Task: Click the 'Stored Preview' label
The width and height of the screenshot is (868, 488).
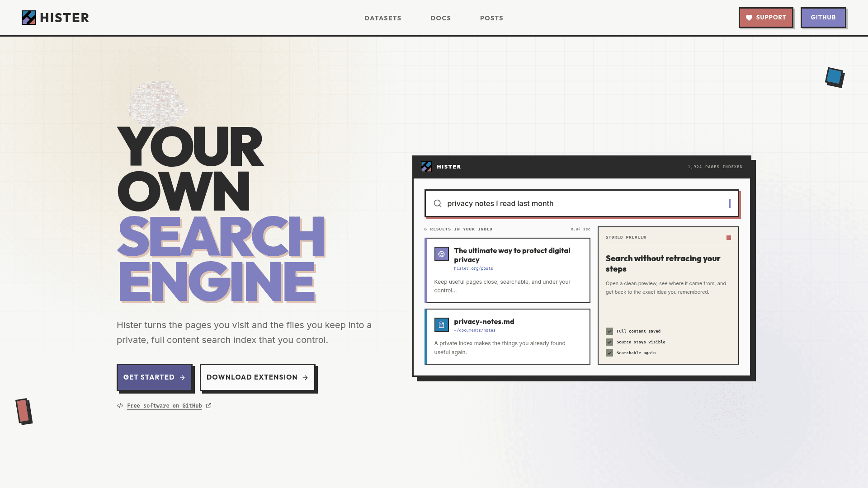Action: coord(626,237)
